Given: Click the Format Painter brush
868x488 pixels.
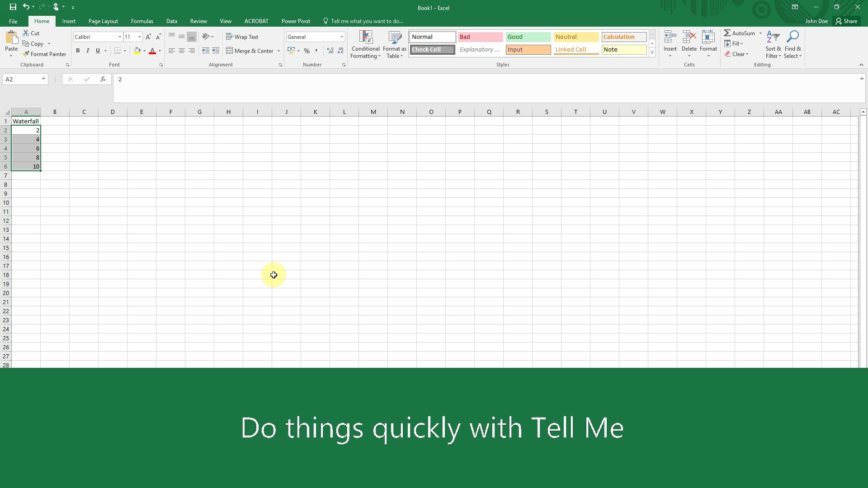Looking at the screenshot, I should tap(26, 54).
